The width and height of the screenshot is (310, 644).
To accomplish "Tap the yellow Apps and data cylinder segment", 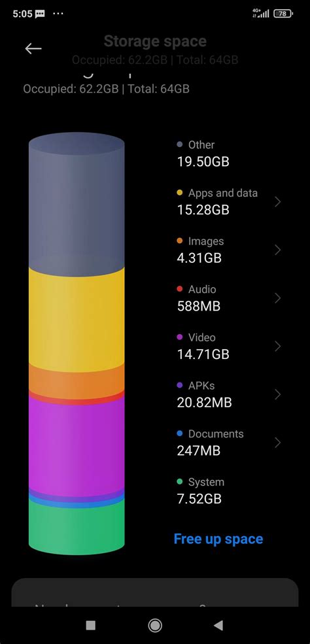I will [77, 320].
